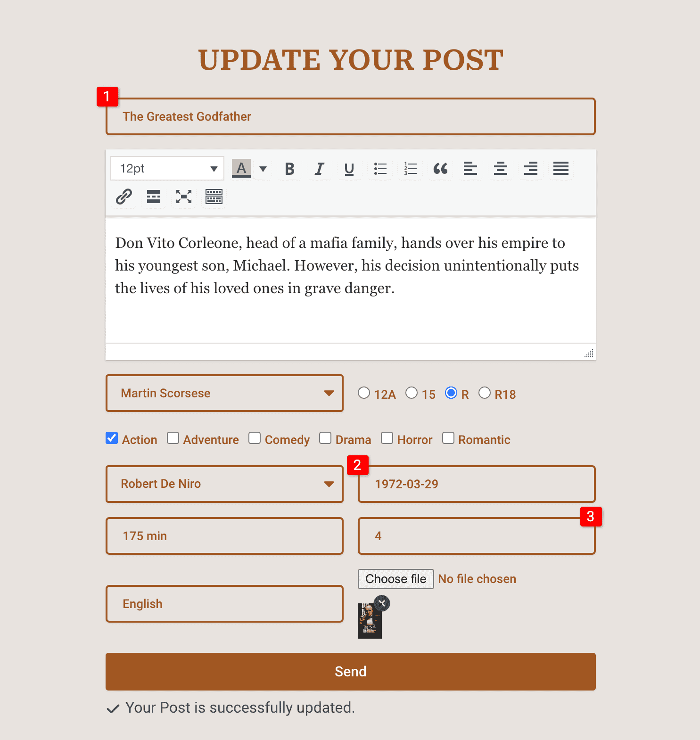Select the 12A rating radio button
This screenshot has height=740, width=700.
[364, 393]
